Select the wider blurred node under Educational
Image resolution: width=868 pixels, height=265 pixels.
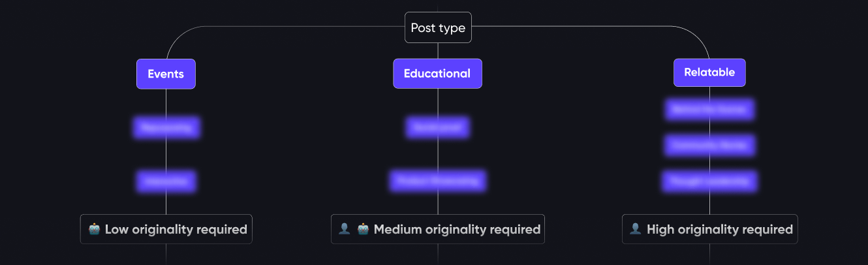click(x=437, y=181)
